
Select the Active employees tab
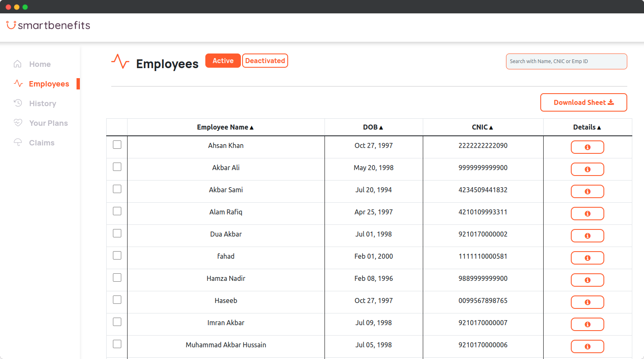pos(223,61)
